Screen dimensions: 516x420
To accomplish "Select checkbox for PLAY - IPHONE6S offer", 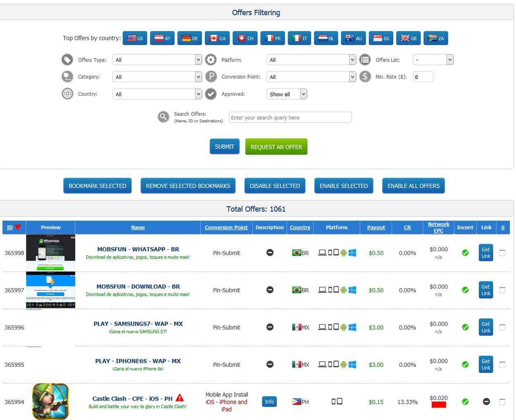I will [x=502, y=365].
